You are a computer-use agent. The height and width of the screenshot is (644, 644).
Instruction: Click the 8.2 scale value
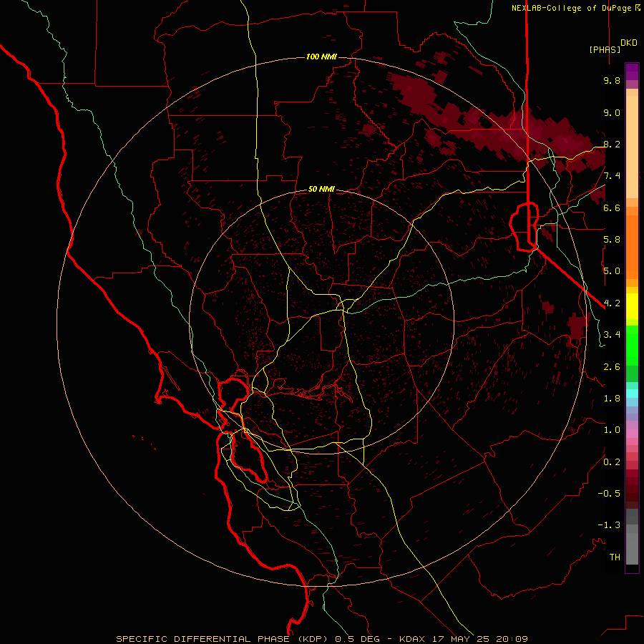coord(612,144)
